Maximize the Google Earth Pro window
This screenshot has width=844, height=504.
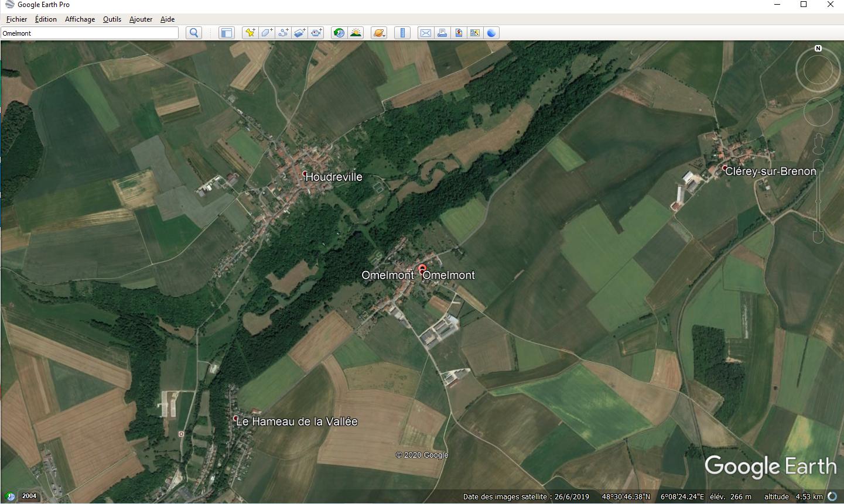click(x=804, y=5)
